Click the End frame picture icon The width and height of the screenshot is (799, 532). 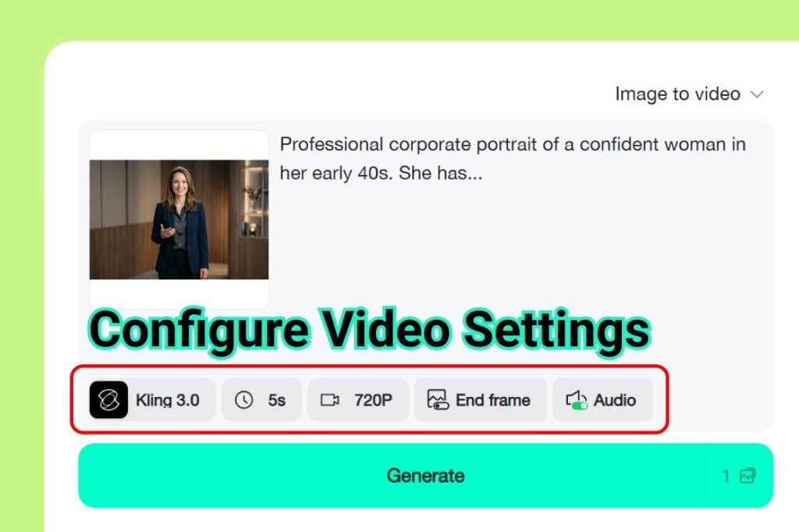[438, 399]
